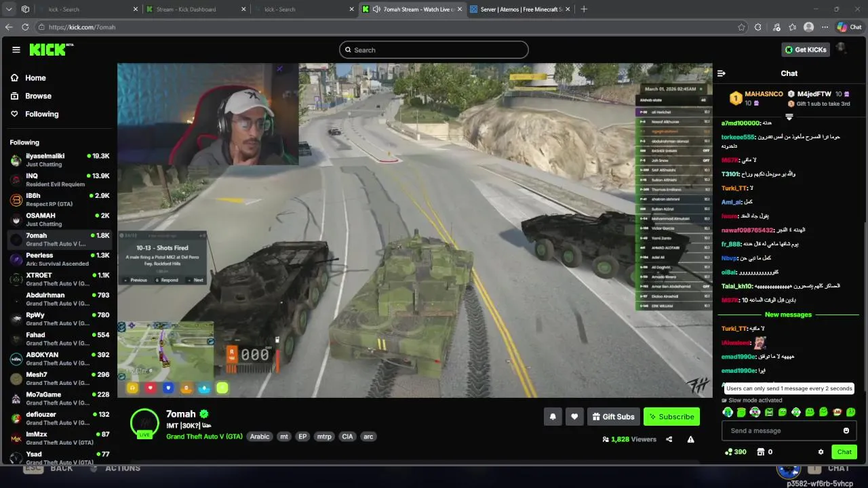
Task: Collapse the chat panel with the arrow icon
Action: pyautogui.click(x=722, y=73)
